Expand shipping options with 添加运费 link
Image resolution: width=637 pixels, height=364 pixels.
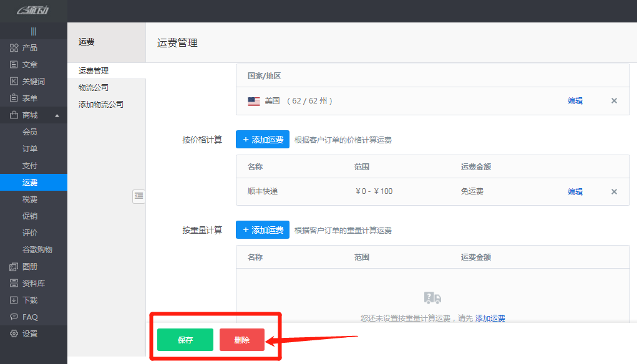(x=491, y=318)
